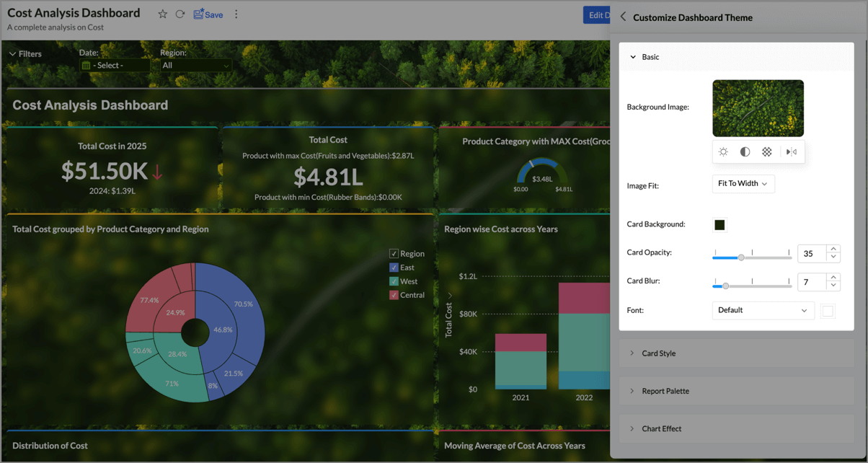Click the Edit Design button
The height and width of the screenshot is (463, 868).
click(x=597, y=15)
